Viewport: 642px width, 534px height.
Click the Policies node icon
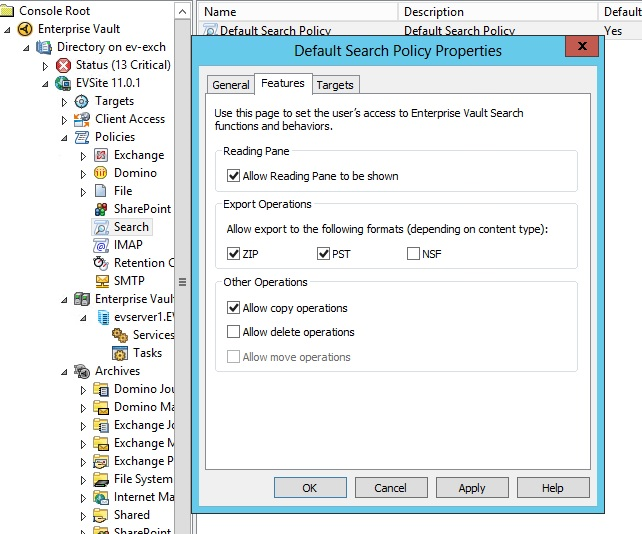pos(81,137)
